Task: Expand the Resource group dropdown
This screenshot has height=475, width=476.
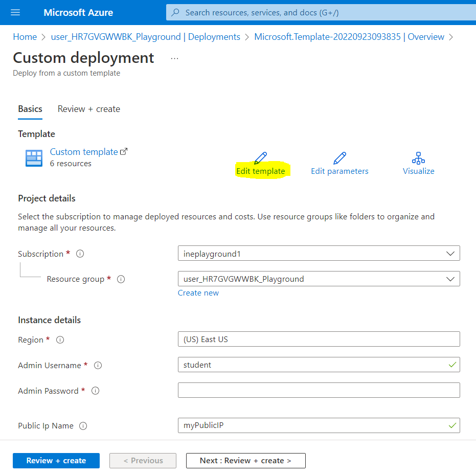Action: 319,279
